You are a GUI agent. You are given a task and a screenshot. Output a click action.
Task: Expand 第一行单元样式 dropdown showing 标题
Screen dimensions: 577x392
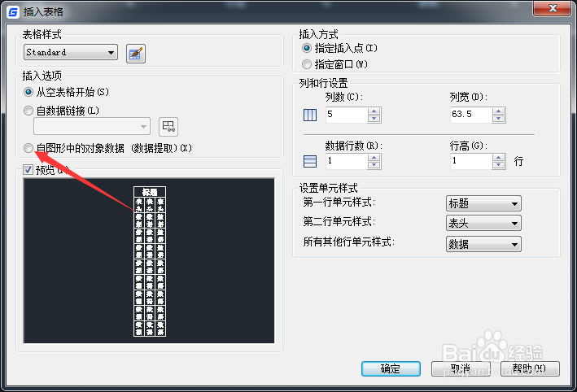483,203
